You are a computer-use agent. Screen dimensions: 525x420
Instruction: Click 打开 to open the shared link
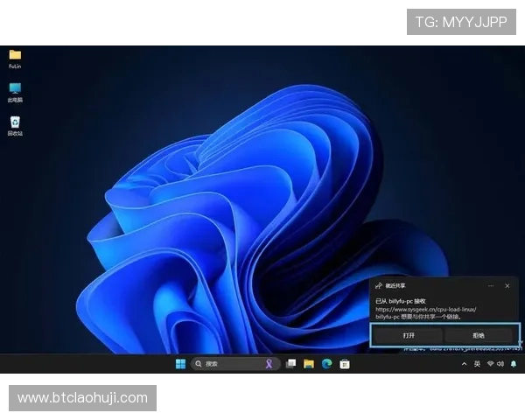408,335
